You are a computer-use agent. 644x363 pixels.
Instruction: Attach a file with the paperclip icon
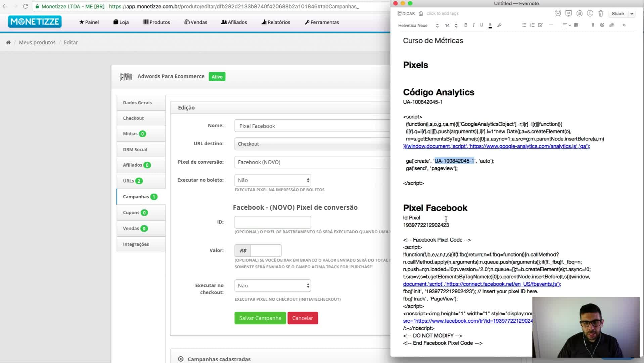611,25
